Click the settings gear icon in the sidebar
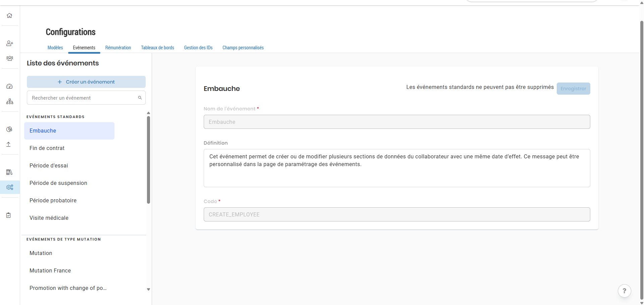Image resolution: width=644 pixels, height=305 pixels. tap(10, 187)
